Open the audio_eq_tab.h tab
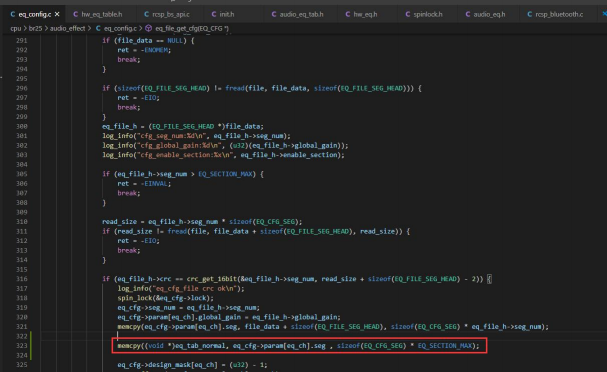This screenshot has height=372, width=607. [x=301, y=14]
